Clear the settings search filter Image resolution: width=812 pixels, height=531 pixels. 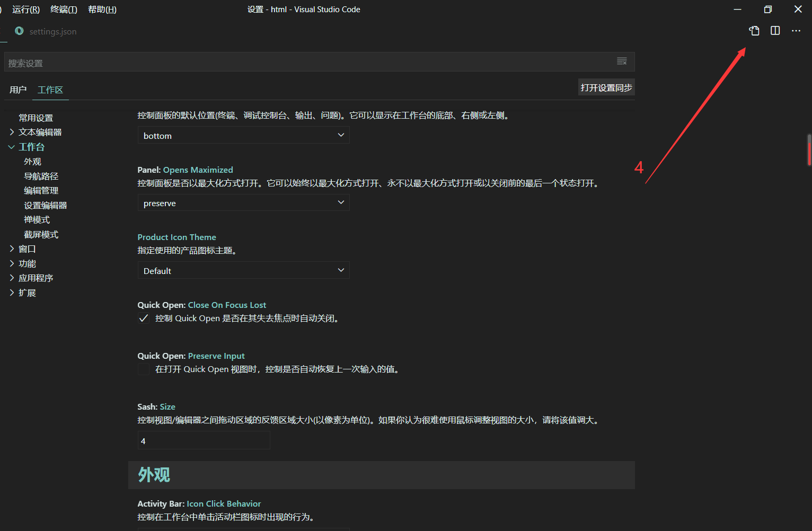point(621,61)
